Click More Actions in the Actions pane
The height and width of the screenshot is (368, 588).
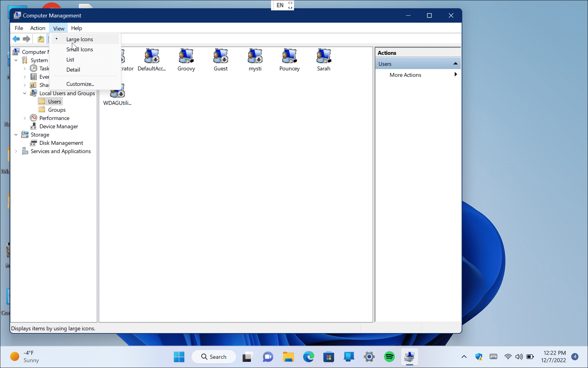pyautogui.click(x=405, y=75)
